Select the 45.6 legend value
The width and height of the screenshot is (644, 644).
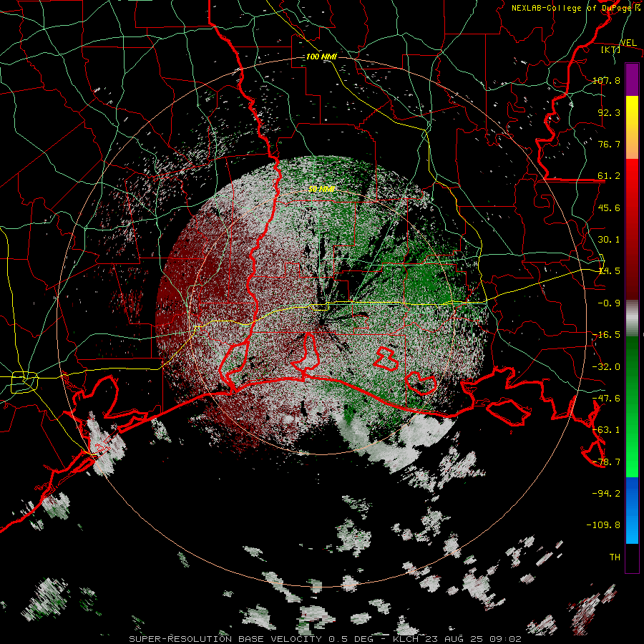coord(609,208)
